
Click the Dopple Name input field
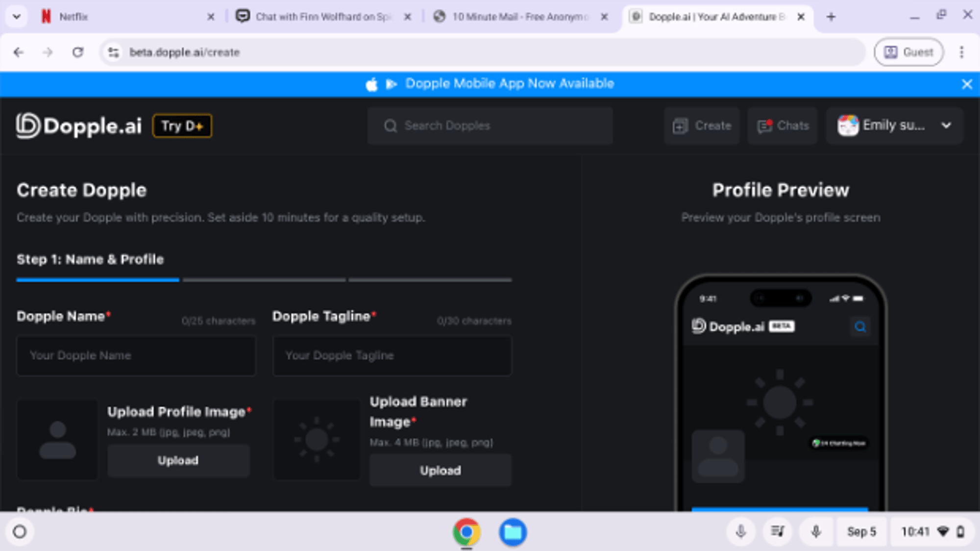point(136,355)
